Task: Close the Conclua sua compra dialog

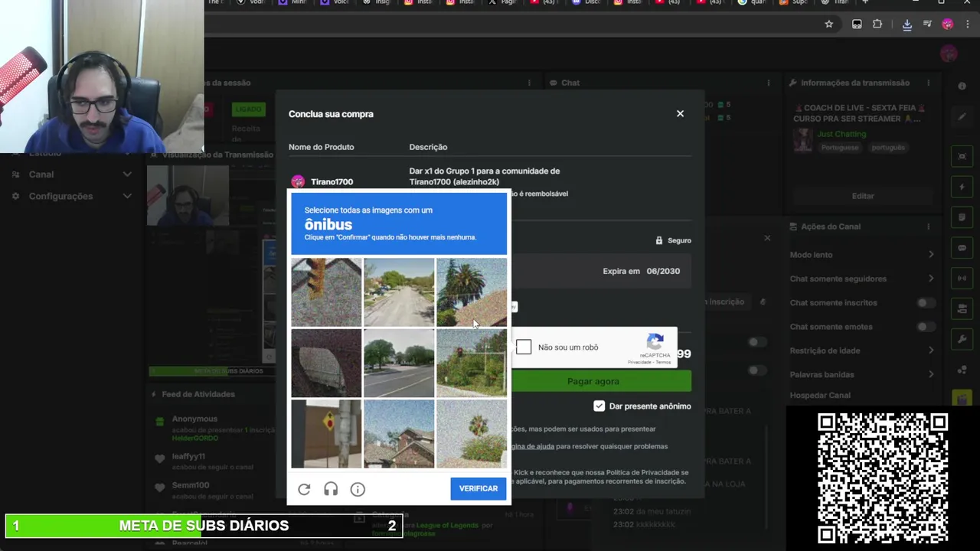Action: (x=680, y=113)
